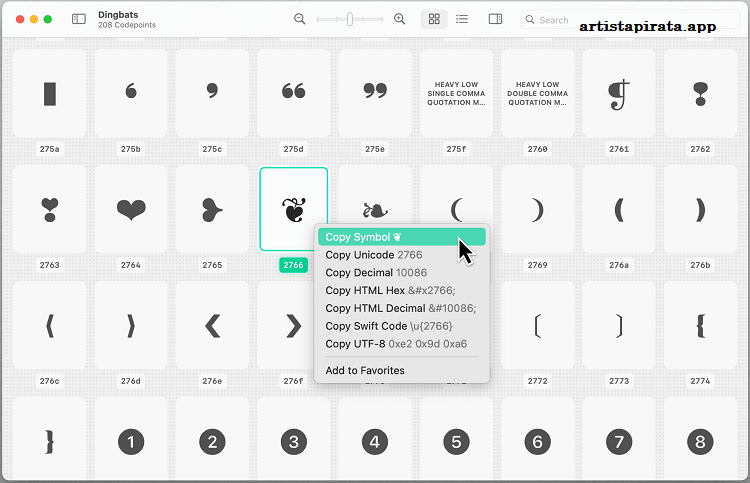Switch to grid view
This screenshot has width=750, height=483.
(434, 19)
